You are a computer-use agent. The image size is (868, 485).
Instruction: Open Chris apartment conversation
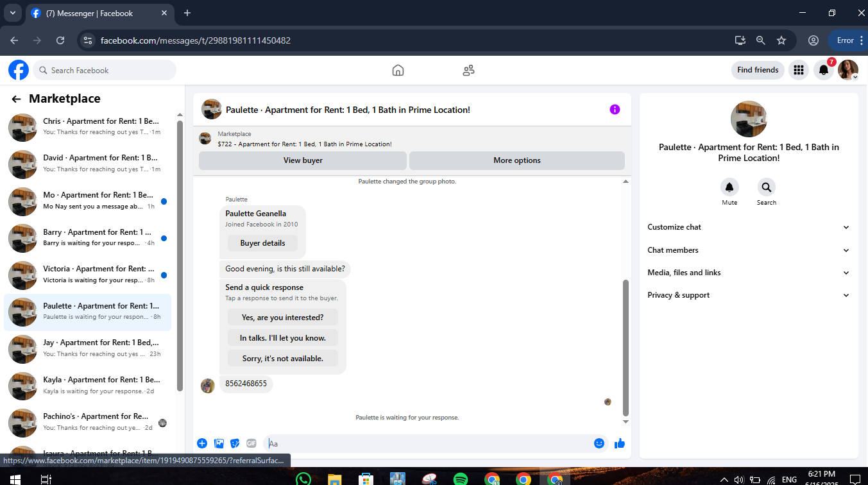(x=88, y=126)
